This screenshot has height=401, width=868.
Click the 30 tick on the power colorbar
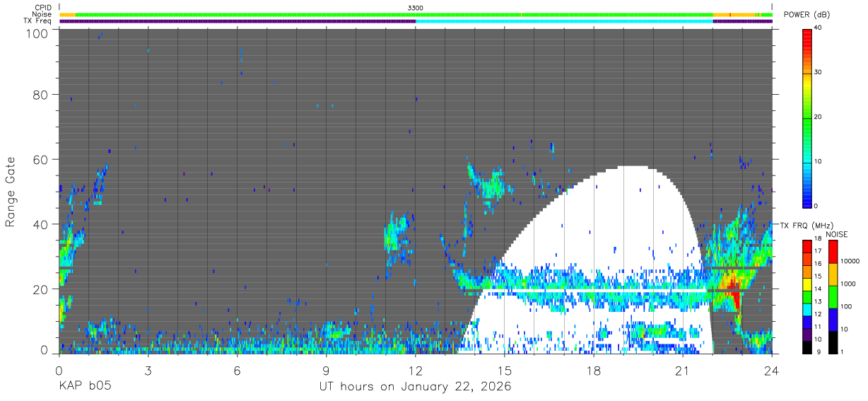click(x=818, y=73)
